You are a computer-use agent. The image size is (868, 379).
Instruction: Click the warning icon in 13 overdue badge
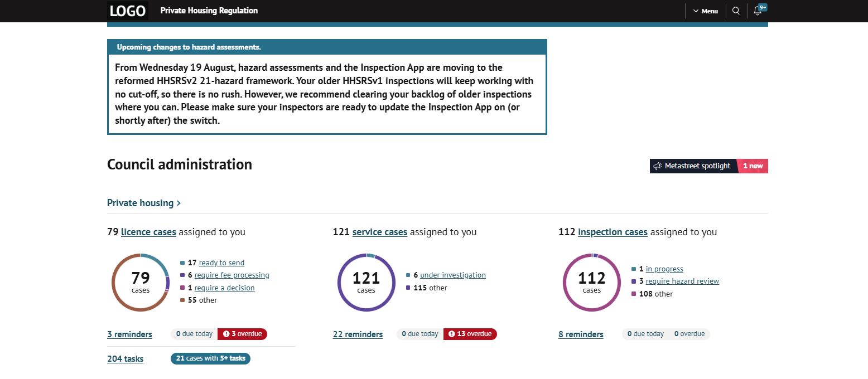click(x=452, y=334)
